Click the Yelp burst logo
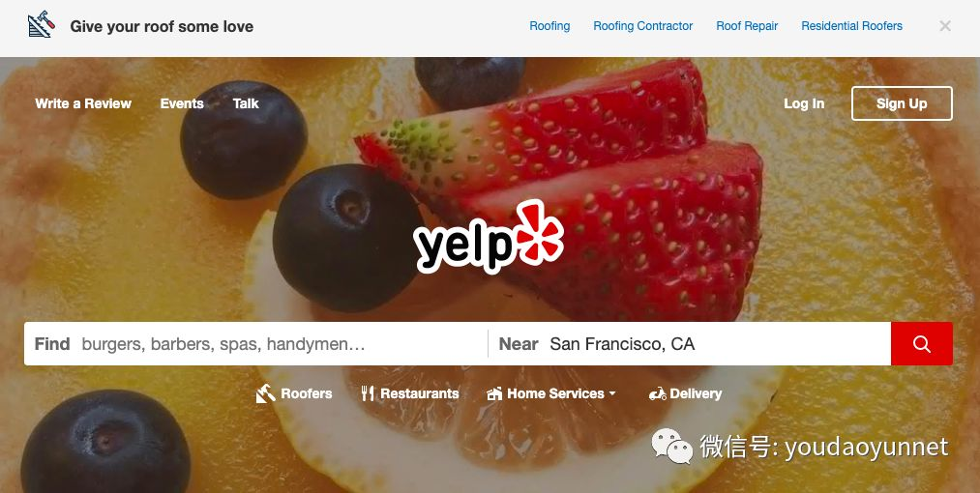Image resolution: width=980 pixels, height=493 pixels. (489, 238)
